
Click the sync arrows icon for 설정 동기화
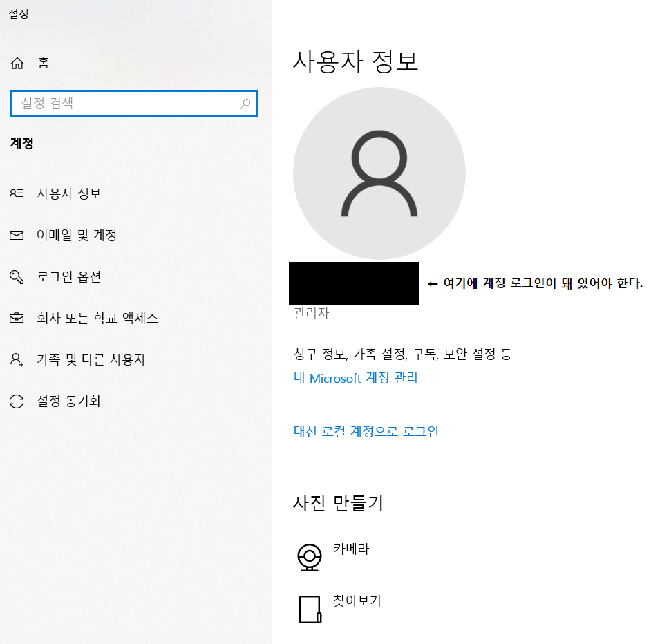coord(17,401)
